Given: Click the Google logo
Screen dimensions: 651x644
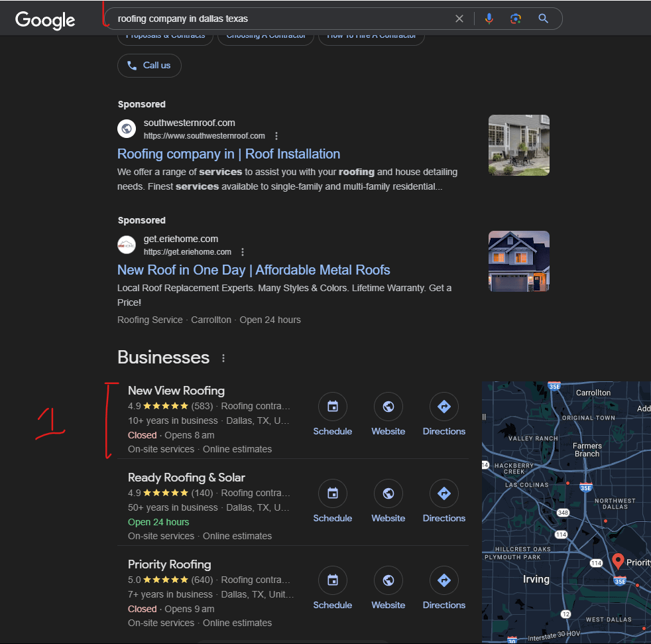Looking at the screenshot, I should pyautogui.click(x=45, y=20).
